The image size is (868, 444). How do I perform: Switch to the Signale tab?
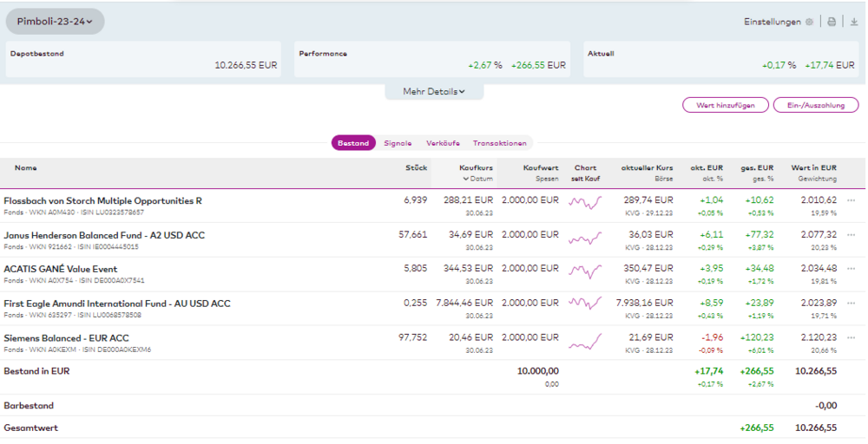click(398, 143)
